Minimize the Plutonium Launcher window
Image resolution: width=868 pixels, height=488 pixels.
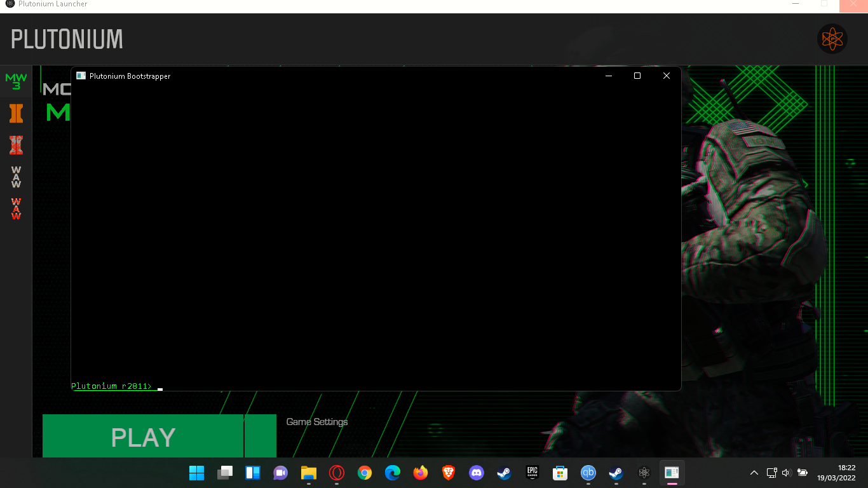click(796, 4)
